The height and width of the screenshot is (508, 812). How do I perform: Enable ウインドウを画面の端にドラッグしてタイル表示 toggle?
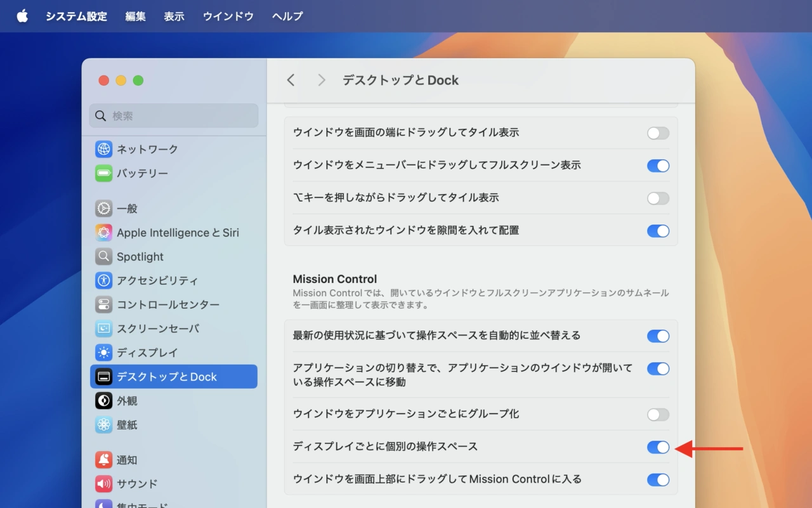tap(658, 133)
